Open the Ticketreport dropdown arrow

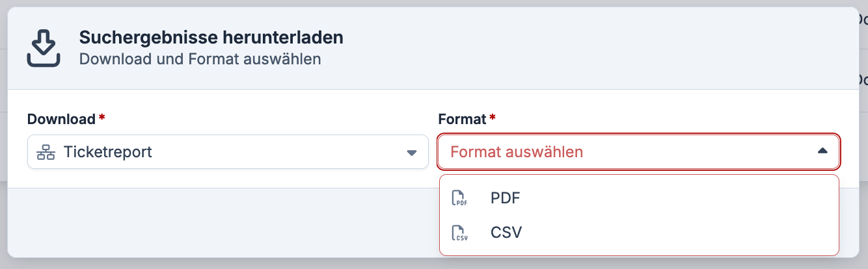[x=411, y=153]
